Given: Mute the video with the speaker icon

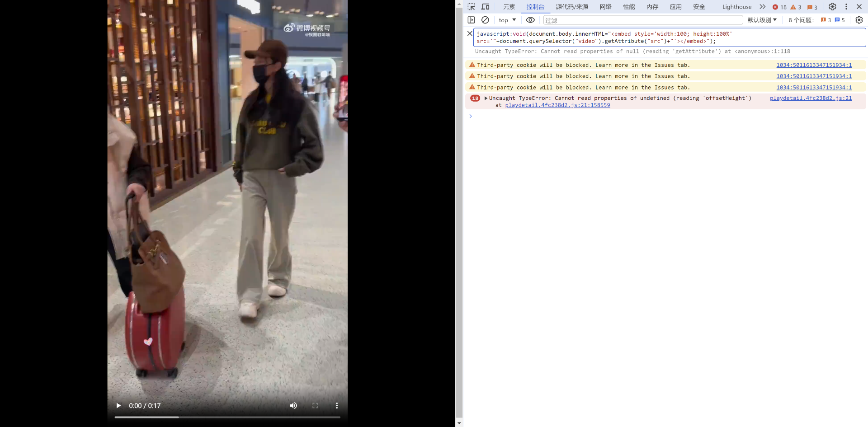Looking at the screenshot, I should pyautogui.click(x=293, y=406).
